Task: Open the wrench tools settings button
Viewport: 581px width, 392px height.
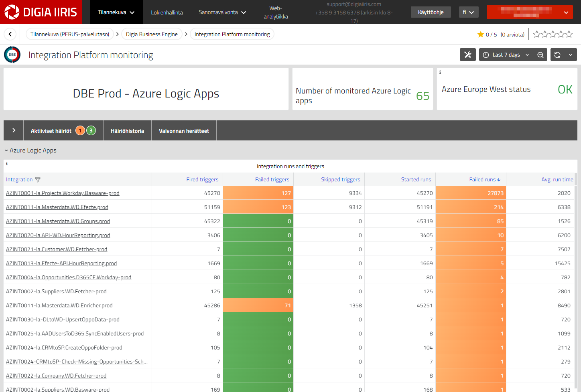Action: (x=467, y=55)
